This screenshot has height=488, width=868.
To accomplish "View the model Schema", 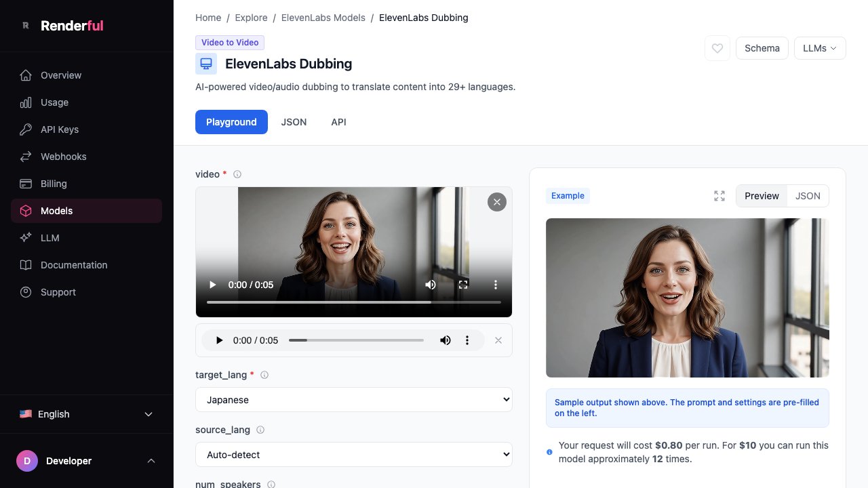I will click(x=762, y=48).
